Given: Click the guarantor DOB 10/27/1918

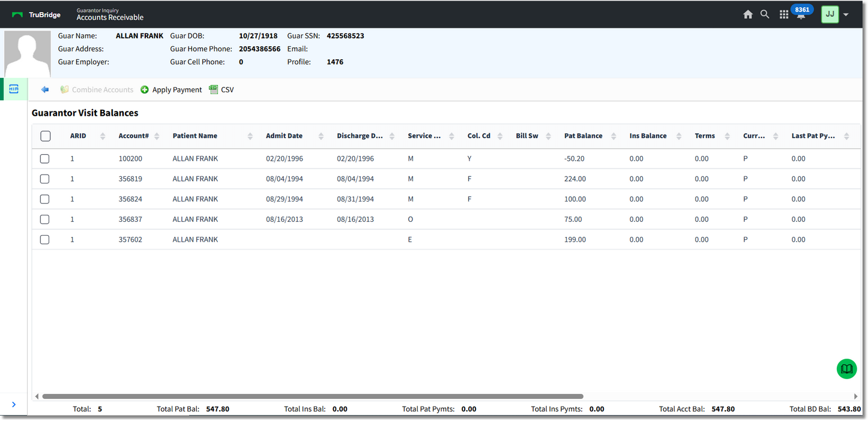Looking at the screenshot, I should click(x=258, y=36).
